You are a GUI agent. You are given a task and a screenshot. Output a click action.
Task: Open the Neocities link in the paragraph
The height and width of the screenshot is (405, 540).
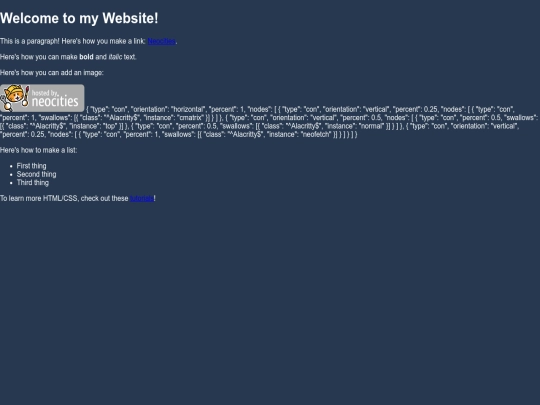pyautogui.click(x=162, y=41)
